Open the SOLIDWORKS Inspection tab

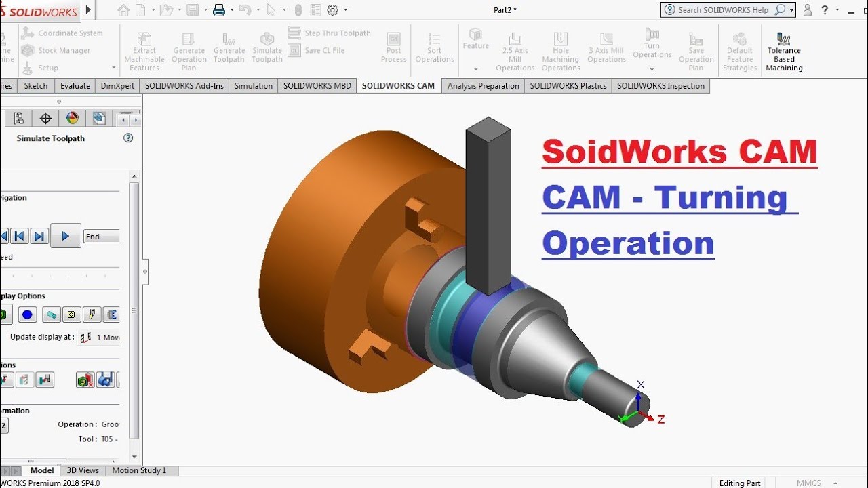(661, 86)
